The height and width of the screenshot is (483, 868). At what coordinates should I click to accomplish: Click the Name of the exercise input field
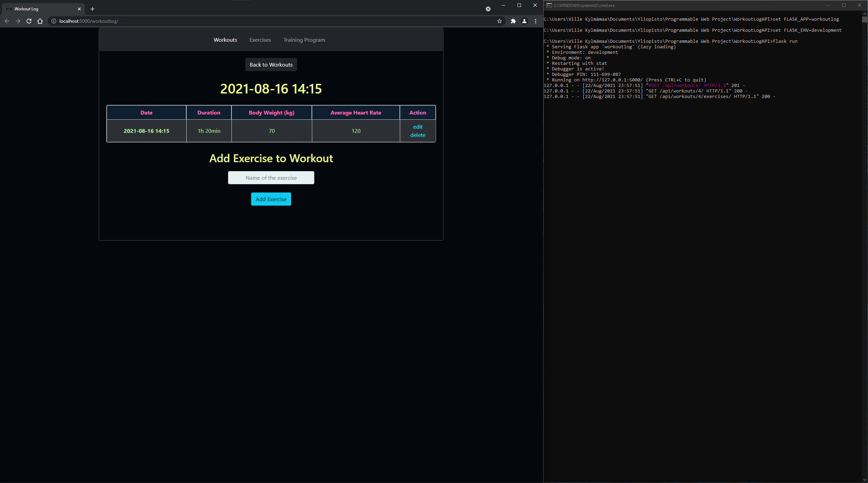click(270, 177)
